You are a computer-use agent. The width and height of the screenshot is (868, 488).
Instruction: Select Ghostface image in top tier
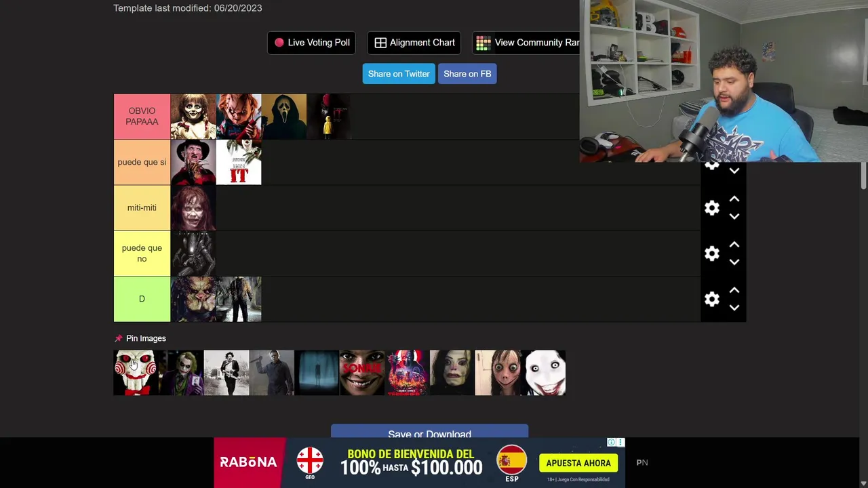pyautogui.click(x=284, y=117)
